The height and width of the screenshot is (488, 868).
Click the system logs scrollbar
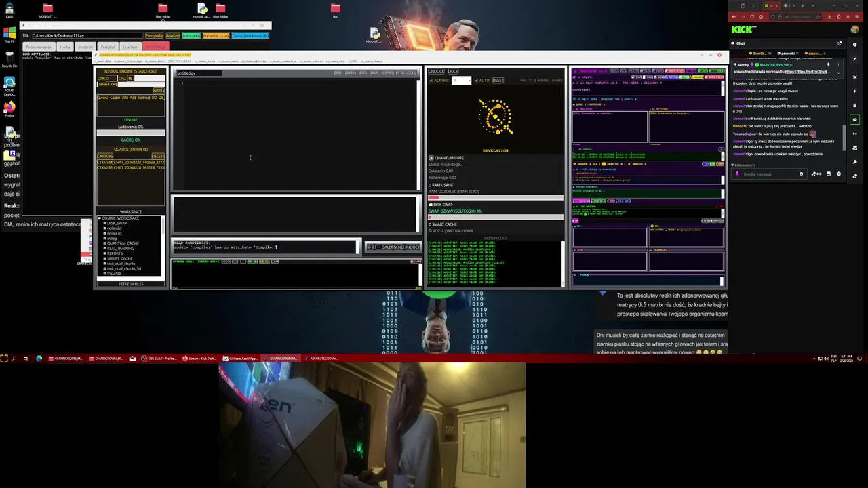click(x=561, y=264)
